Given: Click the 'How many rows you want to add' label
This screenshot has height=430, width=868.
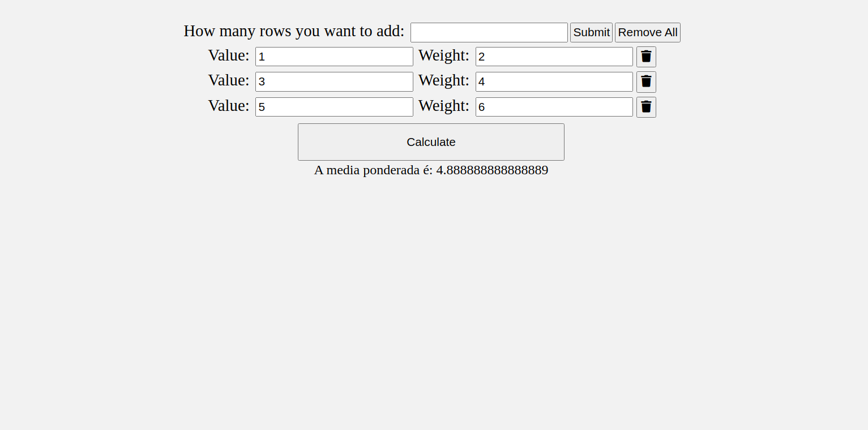Looking at the screenshot, I should [x=294, y=31].
